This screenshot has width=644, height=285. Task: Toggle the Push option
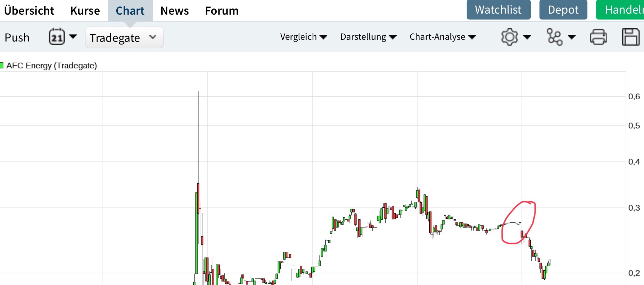coord(17,37)
